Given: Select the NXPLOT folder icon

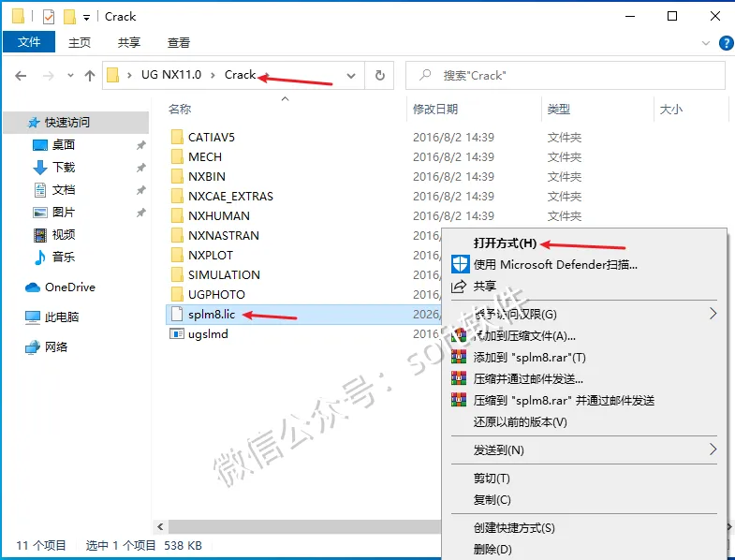Looking at the screenshot, I should click(x=177, y=255).
